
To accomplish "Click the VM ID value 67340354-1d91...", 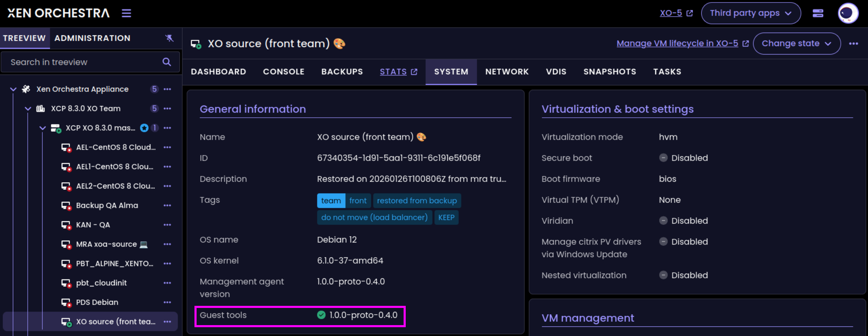I will pos(399,158).
